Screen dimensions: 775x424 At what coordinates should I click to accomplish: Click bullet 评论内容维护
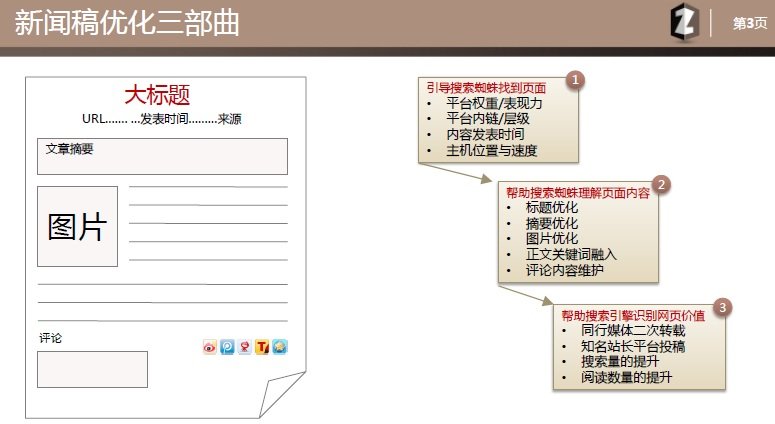(x=565, y=270)
